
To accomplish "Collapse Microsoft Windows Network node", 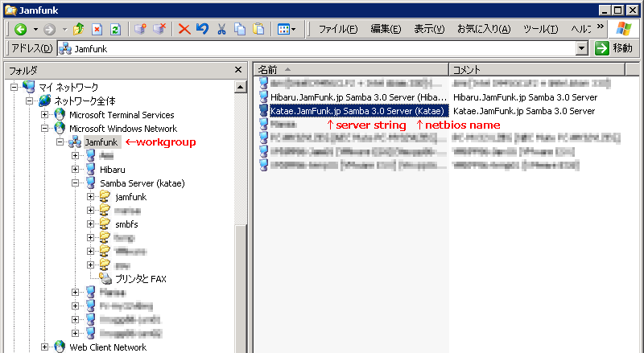I will tap(45, 128).
